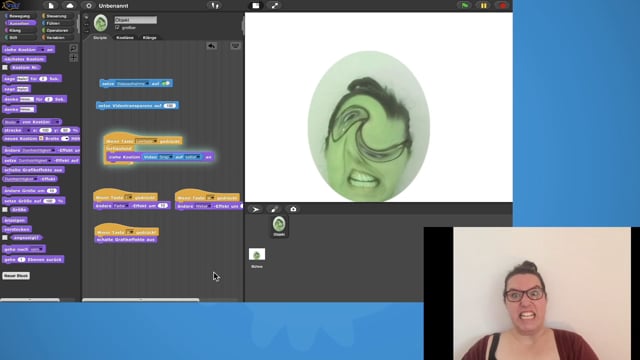Edit the sprite name field
The height and width of the screenshot is (360, 640).
pos(136,20)
